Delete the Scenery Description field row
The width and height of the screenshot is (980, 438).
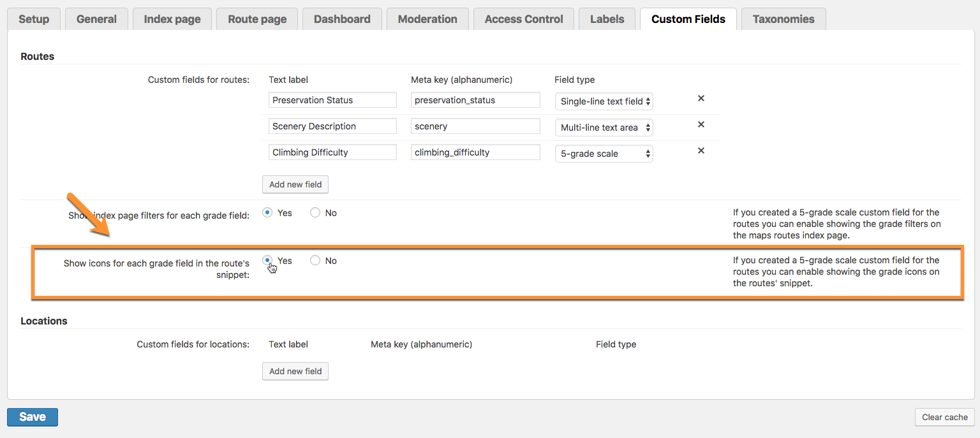coord(701,125)
